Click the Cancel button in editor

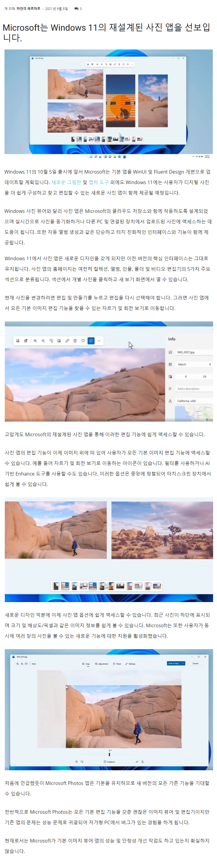coord(195,663)
